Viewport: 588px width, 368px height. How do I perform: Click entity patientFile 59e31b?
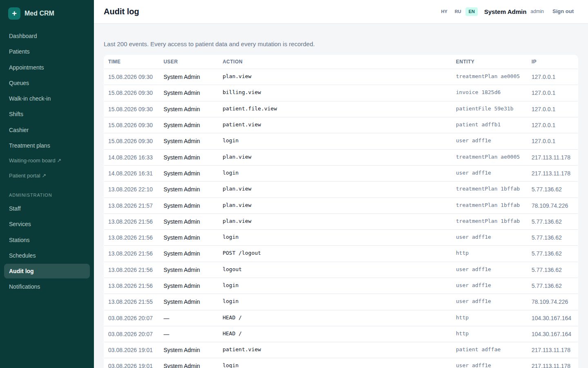pyautogui.click(x=485, y=109)
